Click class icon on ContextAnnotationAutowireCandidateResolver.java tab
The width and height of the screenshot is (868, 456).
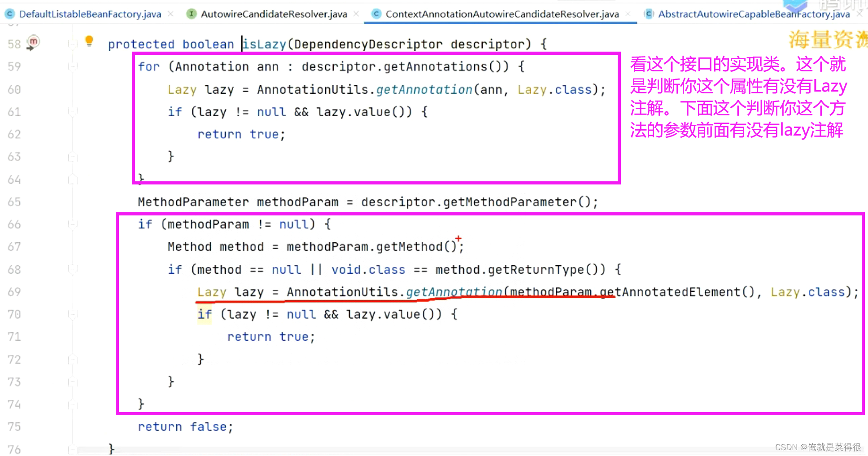click(376, 14)
